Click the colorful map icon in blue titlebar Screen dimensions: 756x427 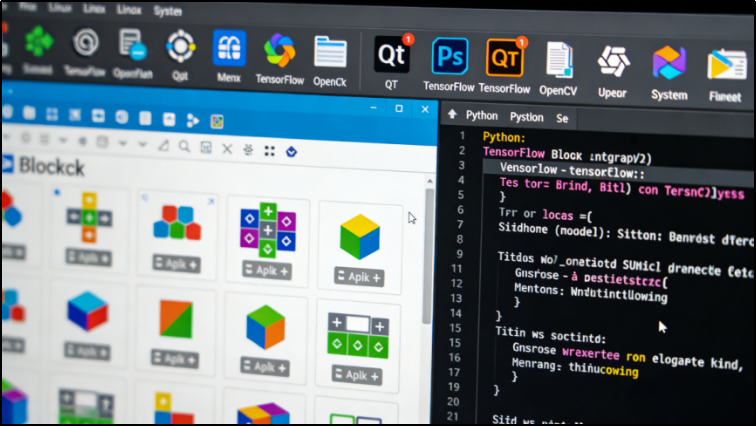point(217,121)
